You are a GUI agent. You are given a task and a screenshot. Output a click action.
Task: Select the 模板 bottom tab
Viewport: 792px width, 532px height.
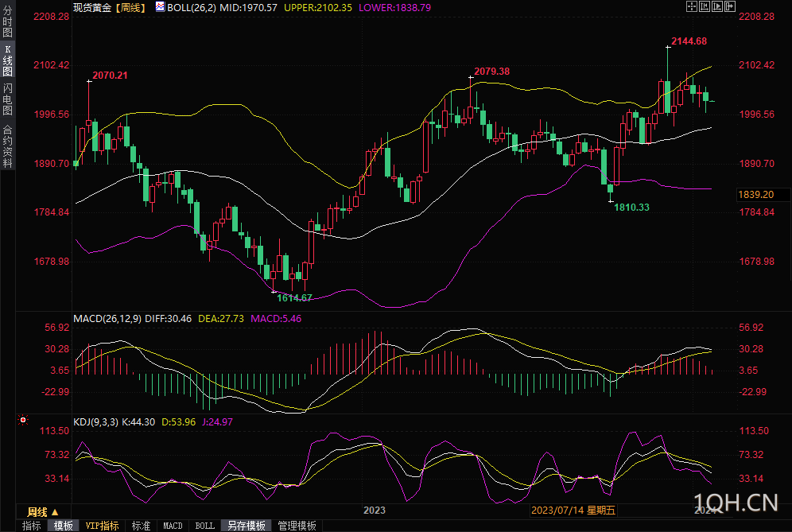[64, 526]
